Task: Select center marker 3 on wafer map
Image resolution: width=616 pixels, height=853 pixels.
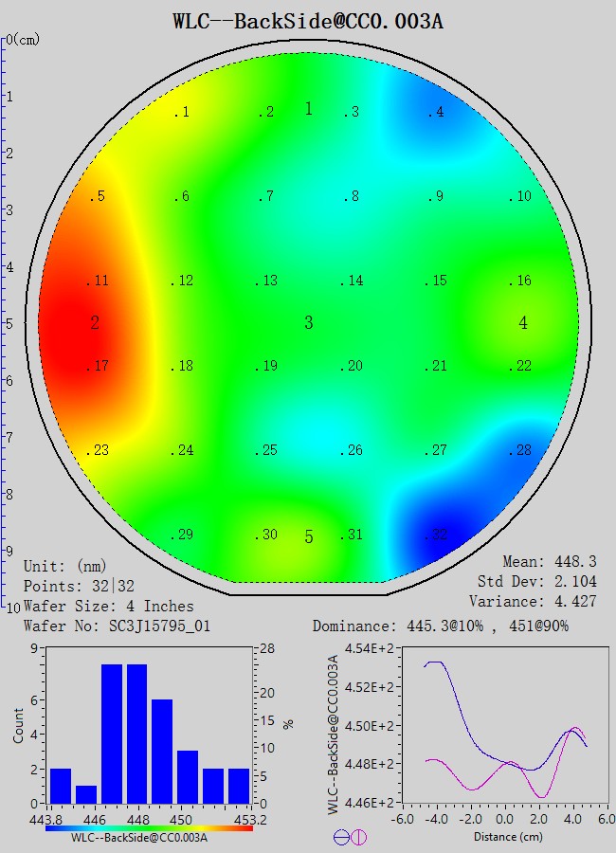Action: (308, 323)
